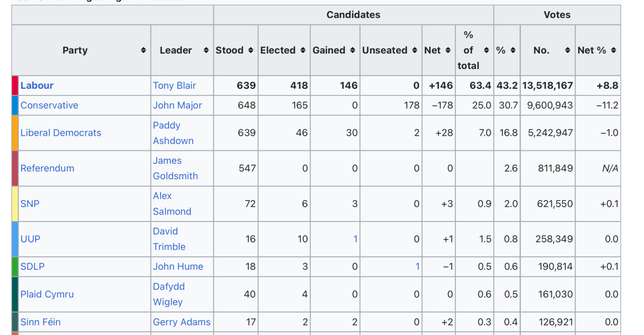Click the SNP yellow color bar
Image resolution: width=644 pixels, height=335 pixels.
tap(15, 204)
